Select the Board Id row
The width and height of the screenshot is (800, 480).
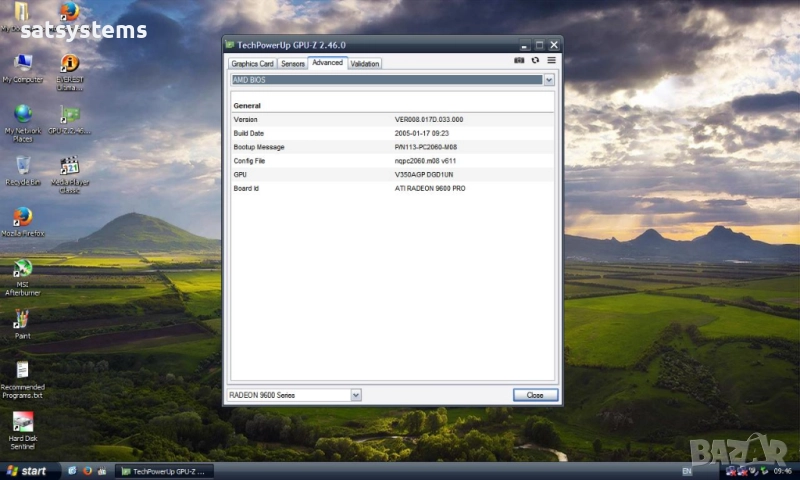coord(392,188)
